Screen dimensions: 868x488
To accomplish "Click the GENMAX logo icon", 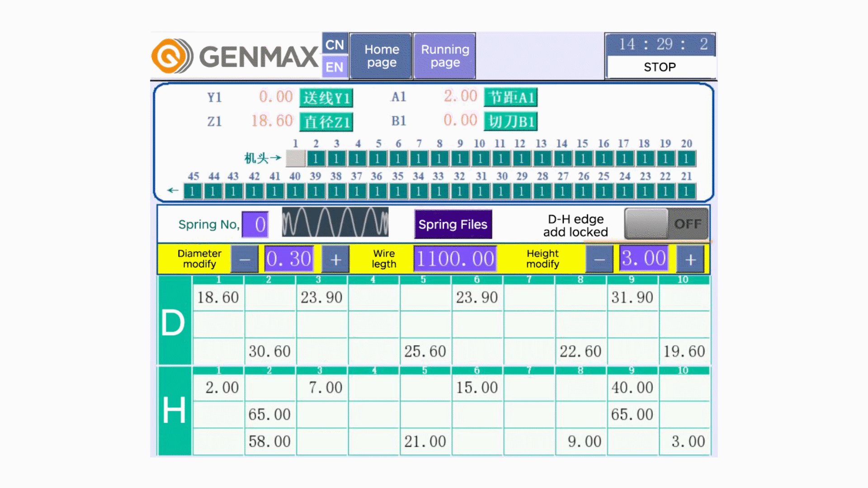I will [171, 56].
